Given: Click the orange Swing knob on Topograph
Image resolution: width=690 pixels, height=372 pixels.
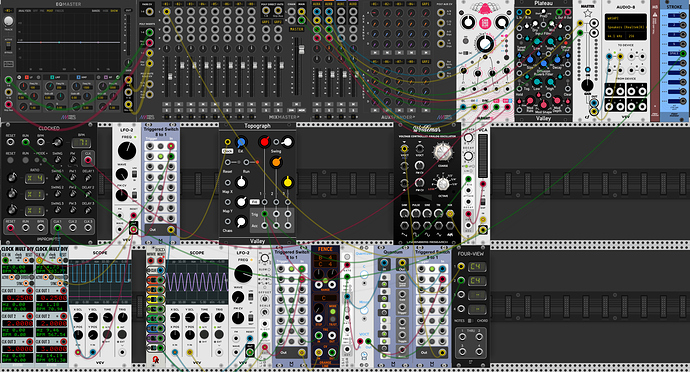Looking at the screenshot, I should (276, 162).
